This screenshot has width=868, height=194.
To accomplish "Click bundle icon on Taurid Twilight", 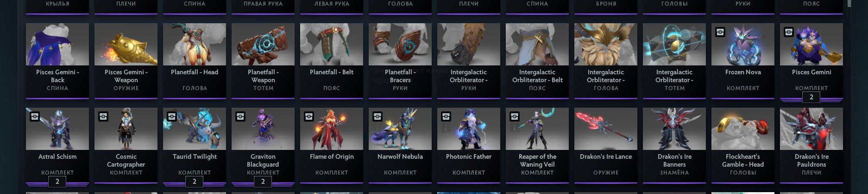I will tap(171, 116).
